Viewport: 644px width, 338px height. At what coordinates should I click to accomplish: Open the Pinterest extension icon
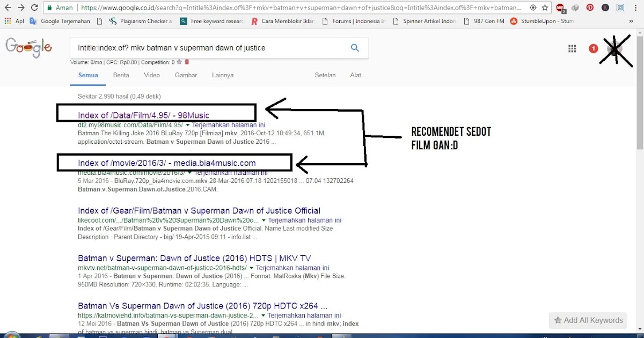(590, 8)
